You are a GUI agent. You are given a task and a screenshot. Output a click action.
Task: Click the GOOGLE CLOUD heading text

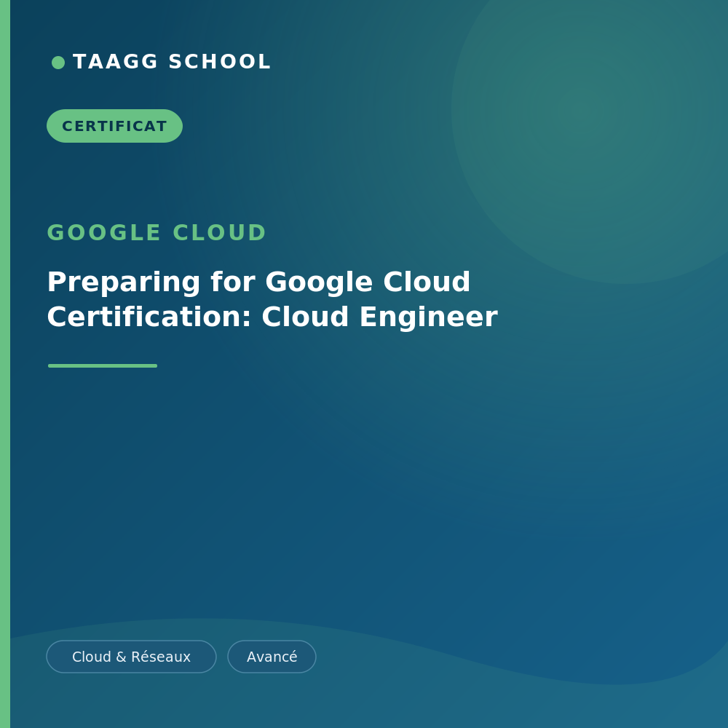pyautogui.click(x=157, y=233)
